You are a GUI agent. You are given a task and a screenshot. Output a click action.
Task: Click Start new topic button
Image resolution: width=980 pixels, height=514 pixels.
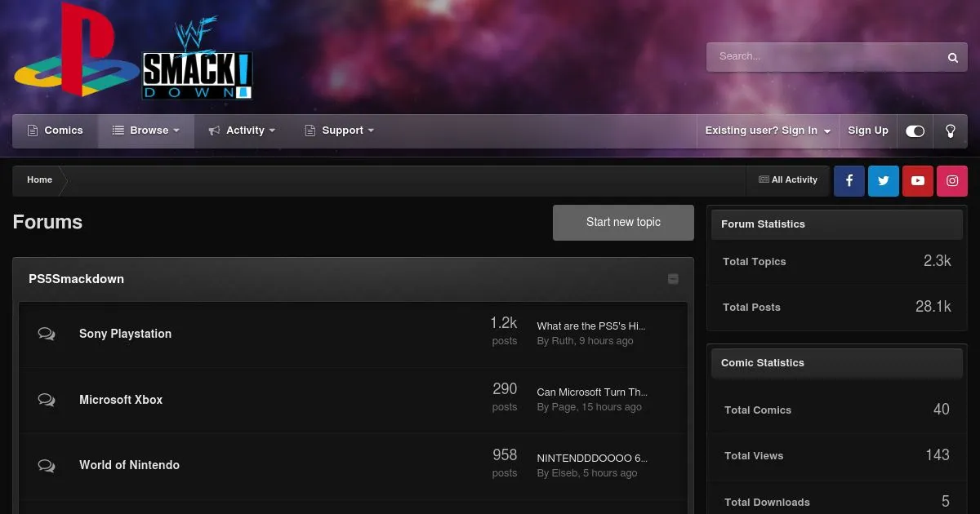(623, 223)
